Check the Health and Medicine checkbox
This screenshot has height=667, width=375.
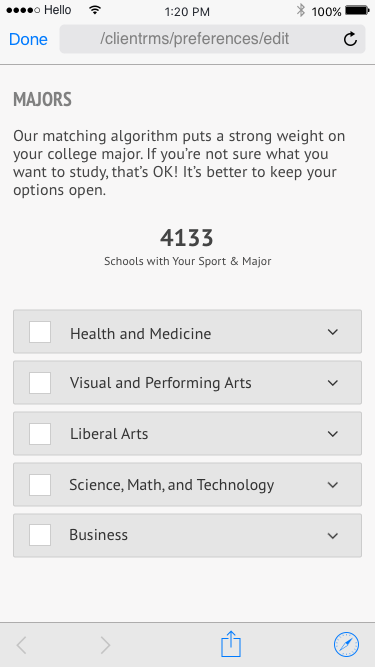click(x=40, y=332)
